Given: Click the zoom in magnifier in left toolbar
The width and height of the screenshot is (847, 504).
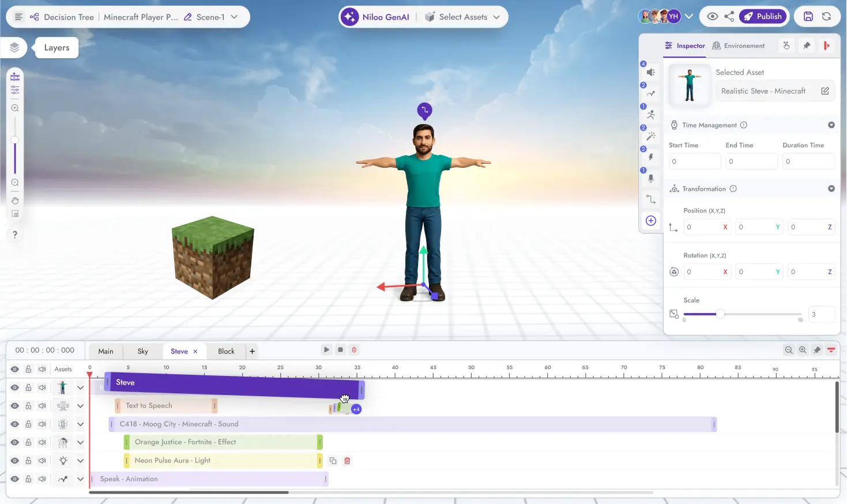Looking at the screenshot, I should click(x=15, y=108).
